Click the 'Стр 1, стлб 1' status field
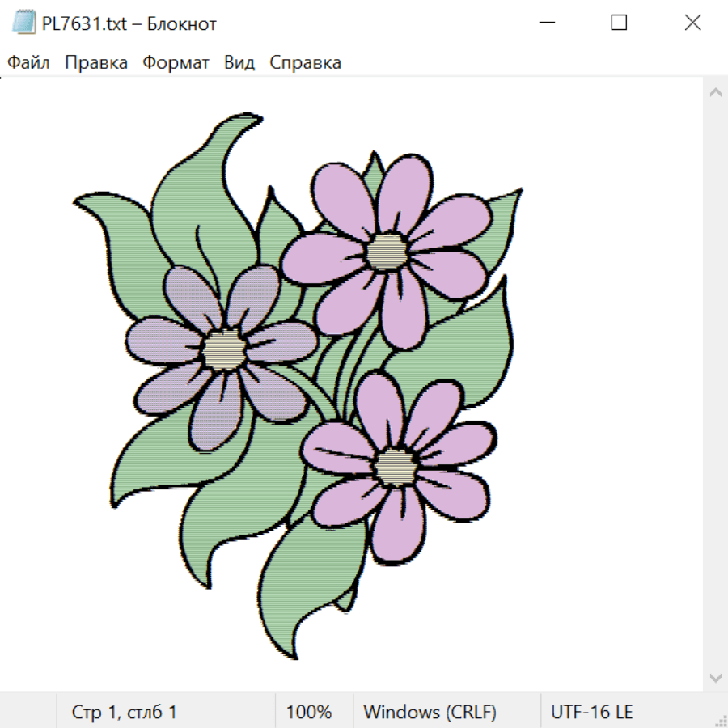The width and height of the screenshot is (728, 728). click(125, 713)
